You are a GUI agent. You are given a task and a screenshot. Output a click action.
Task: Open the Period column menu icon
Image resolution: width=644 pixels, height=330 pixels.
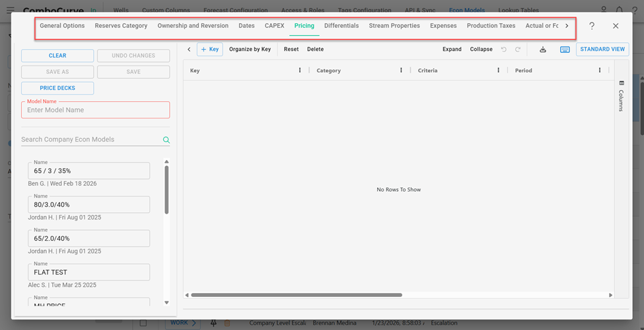[600, 70]
